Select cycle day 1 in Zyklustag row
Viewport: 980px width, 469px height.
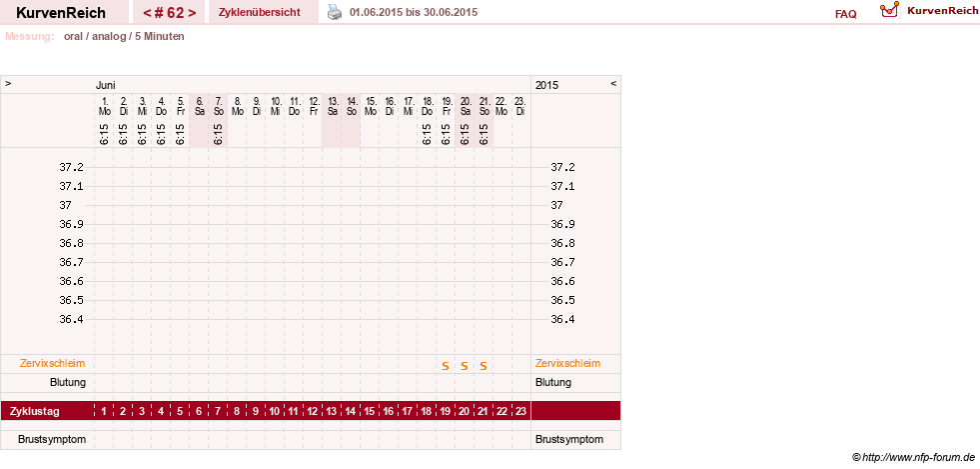pyautogui.click(x=104, y=411)
